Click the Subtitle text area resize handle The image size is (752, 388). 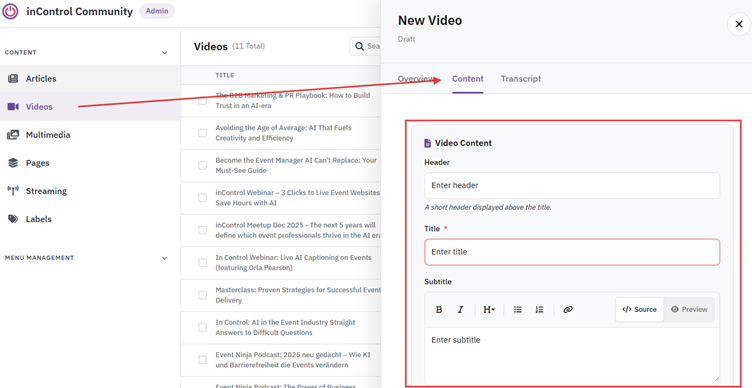[717, 379]
